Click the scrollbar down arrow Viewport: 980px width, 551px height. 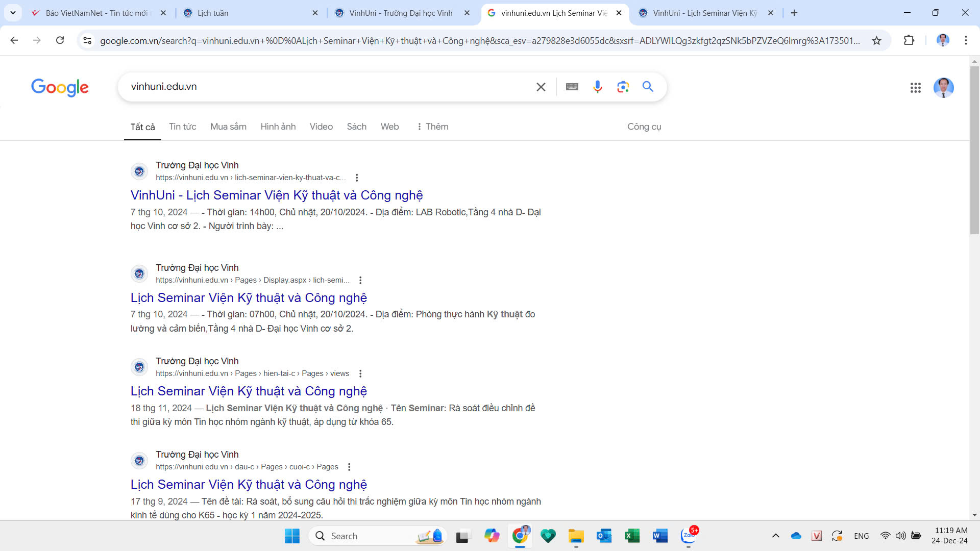[x=974, y=515]
